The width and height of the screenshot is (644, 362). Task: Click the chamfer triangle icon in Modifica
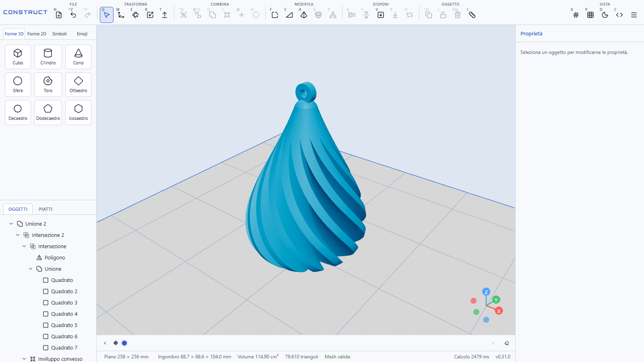289,15
